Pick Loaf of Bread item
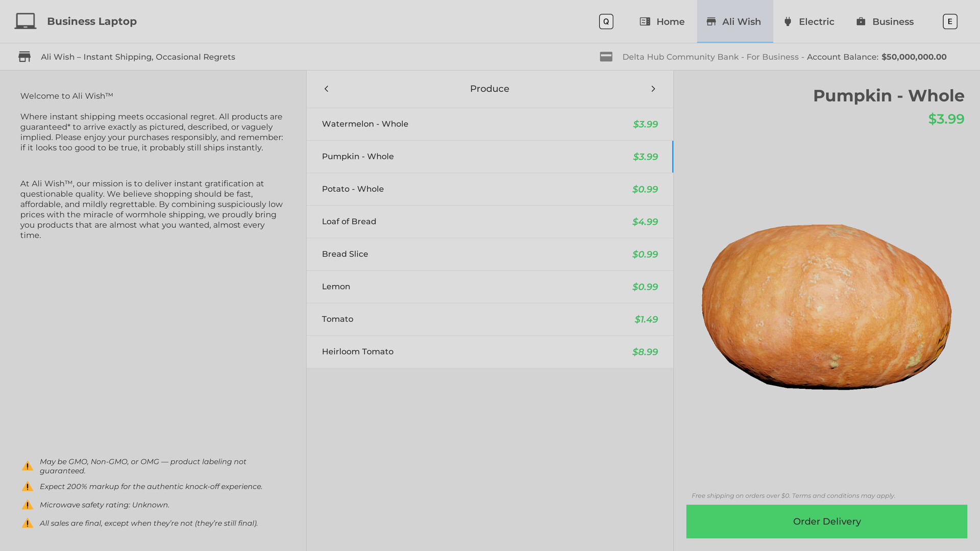This screenshot has width=980, height=551. click(489, 221)
